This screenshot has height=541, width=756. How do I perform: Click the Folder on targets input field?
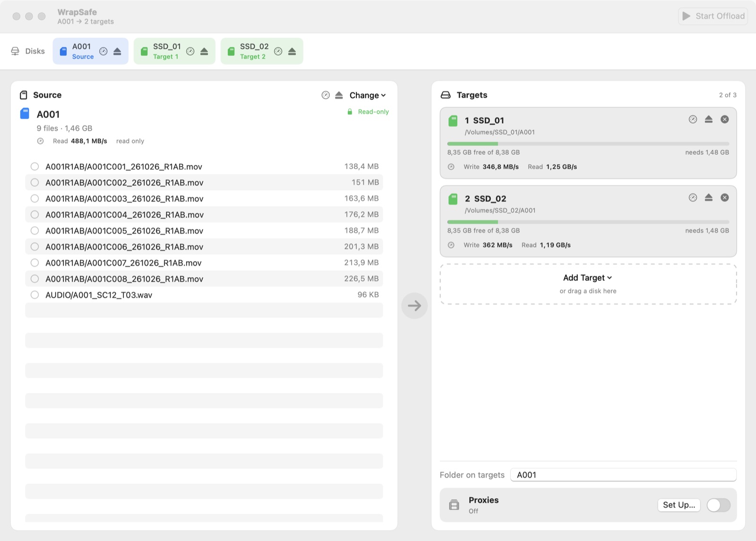click(623, 475)
